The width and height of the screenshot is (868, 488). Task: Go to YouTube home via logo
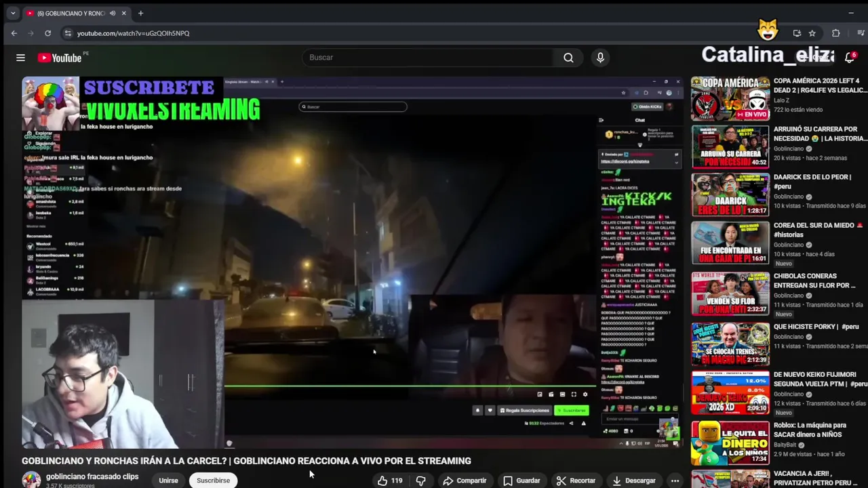60,58
